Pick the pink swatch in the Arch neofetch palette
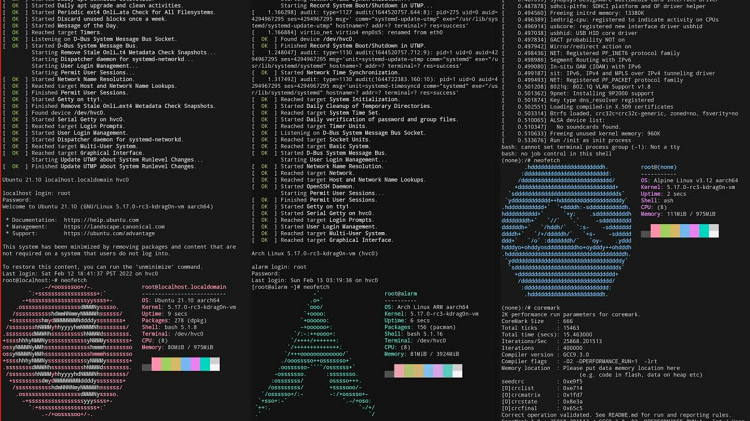Screen dimensions: 750x421 399,371
